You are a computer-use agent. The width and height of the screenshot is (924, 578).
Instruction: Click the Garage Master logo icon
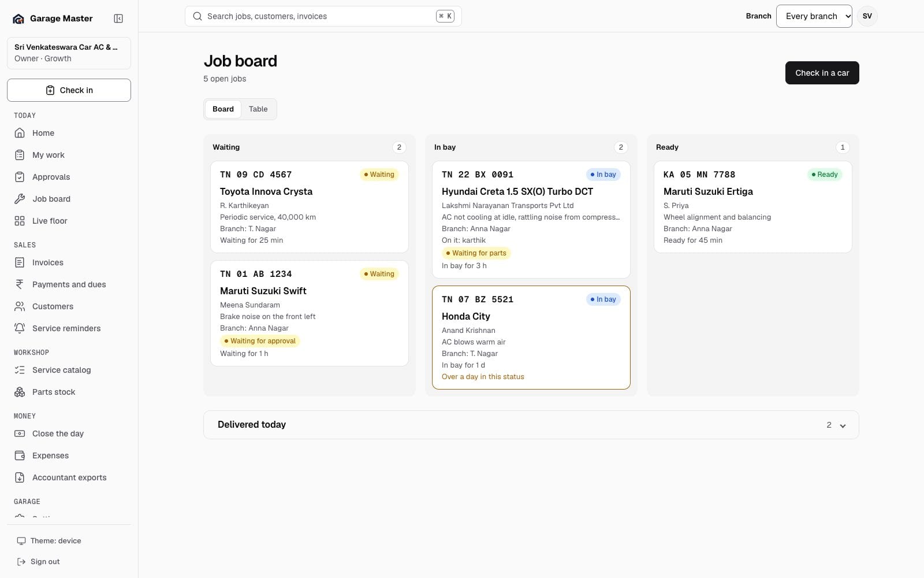[18, 18]
